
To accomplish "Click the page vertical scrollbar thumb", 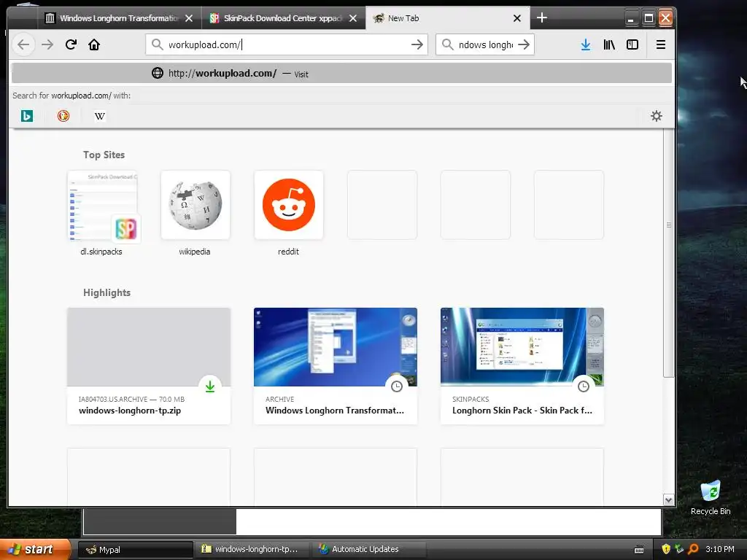I will click(669, 252).
